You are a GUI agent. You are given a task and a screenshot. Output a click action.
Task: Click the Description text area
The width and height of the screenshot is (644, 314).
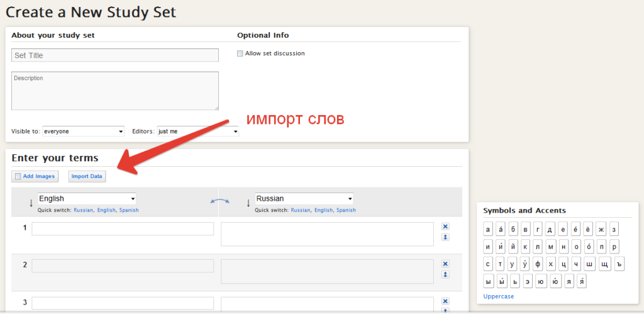(x=114, y=91)
